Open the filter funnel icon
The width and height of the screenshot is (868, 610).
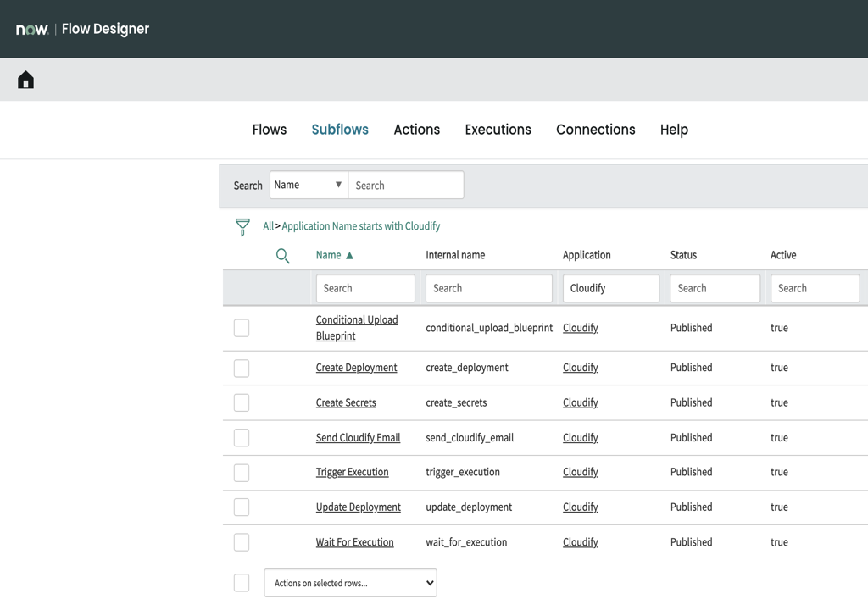click(242, 227)
